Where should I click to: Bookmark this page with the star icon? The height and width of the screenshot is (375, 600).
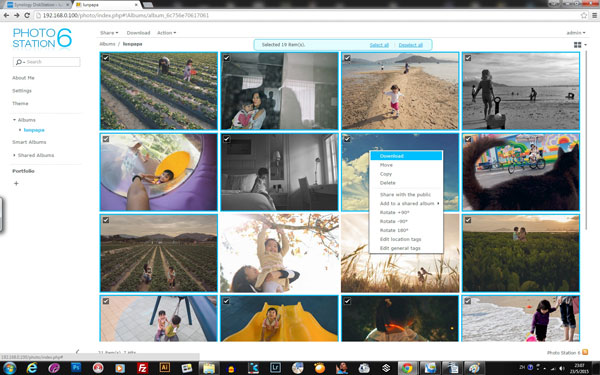pyautogui.click(x=584, y=15)
